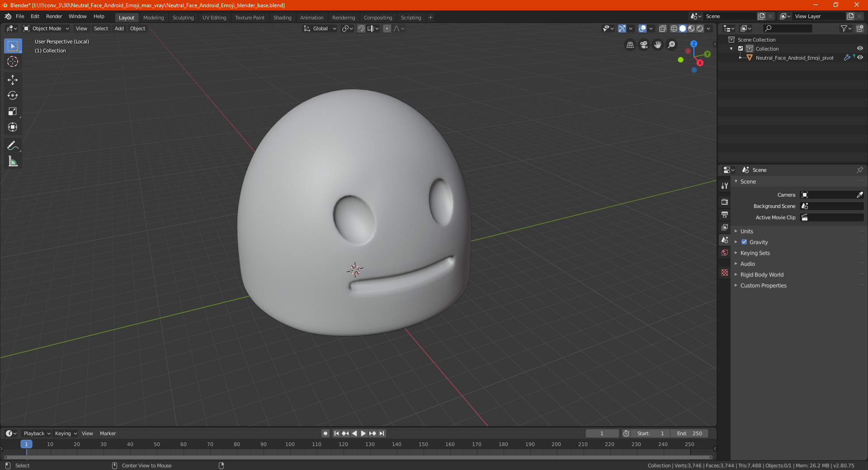Open the Add menu in viewport header
The image size is (868, 470).
tap(119, 28)
